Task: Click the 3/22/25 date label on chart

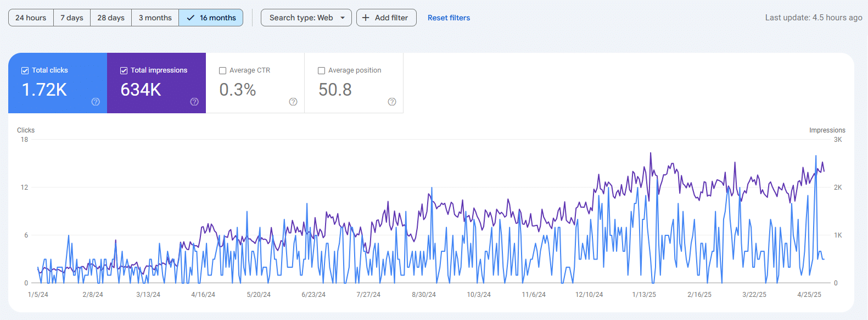Action: [754, 295]
